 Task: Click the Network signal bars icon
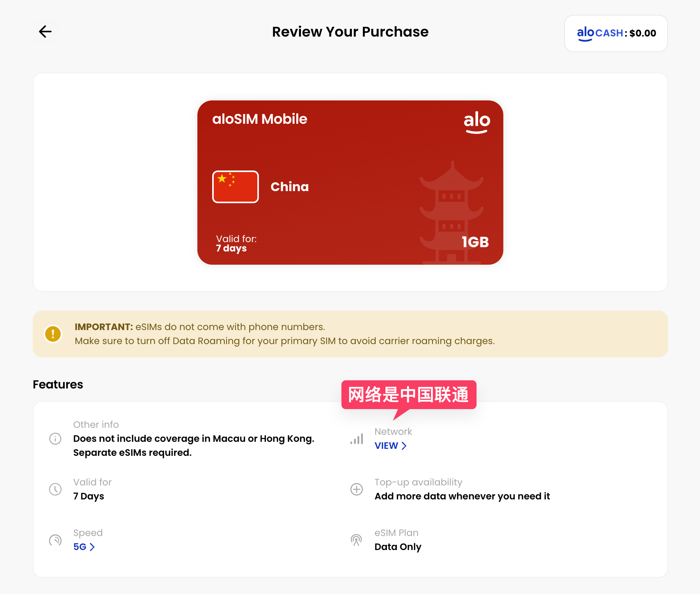coord(357,439)
